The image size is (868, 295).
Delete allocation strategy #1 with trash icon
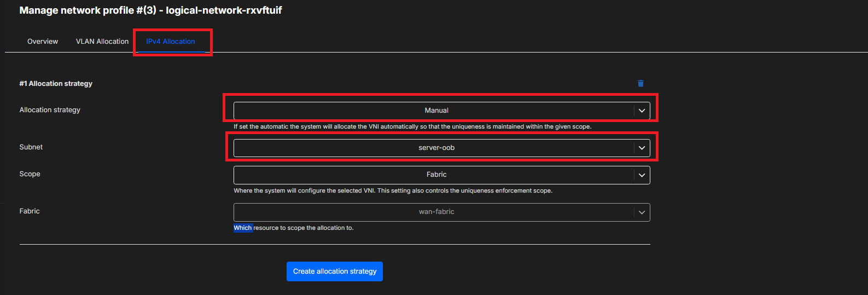pyautogui.click(x=640, y=84)
